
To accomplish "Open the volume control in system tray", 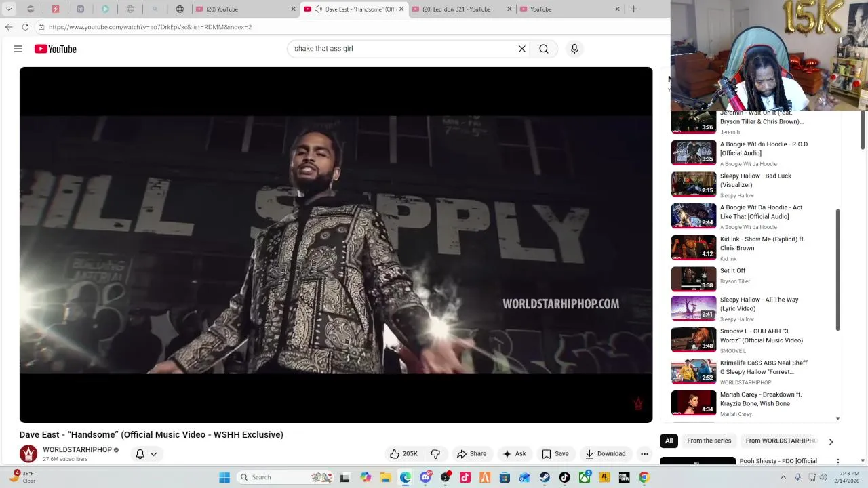I will tap(823, 477).
